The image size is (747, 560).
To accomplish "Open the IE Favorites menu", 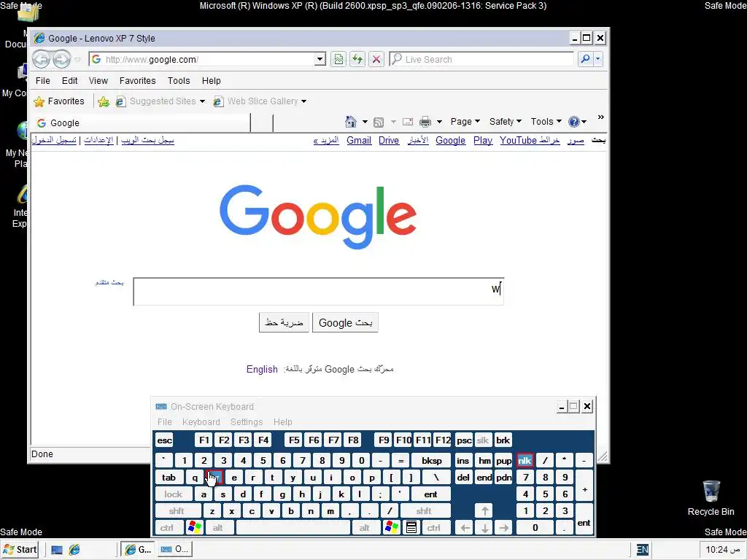I will (x=138, y=80).
